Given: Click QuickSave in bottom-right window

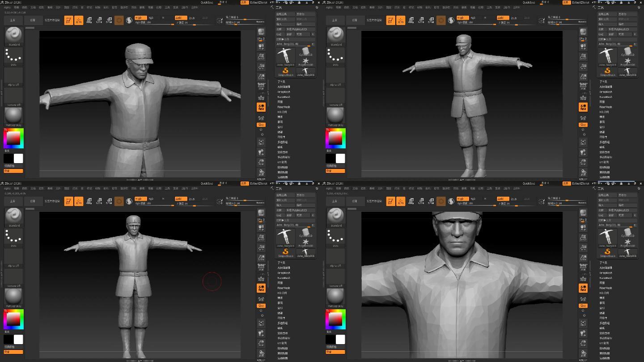Looking at the screenshot, I should tap(529, 183).
